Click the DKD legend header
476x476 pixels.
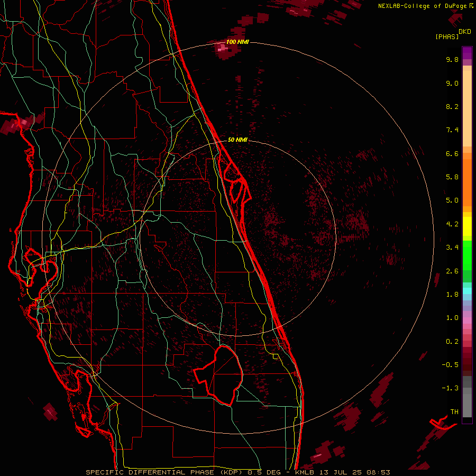465,31
